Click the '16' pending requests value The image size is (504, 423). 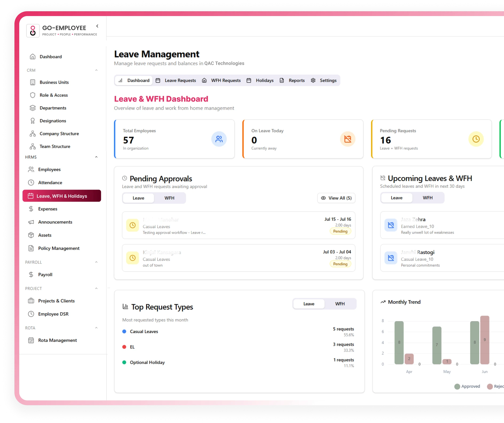(385, 140)
